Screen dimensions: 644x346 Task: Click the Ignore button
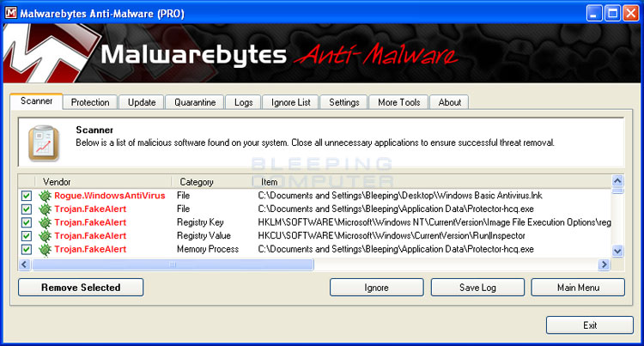[376, 288]
